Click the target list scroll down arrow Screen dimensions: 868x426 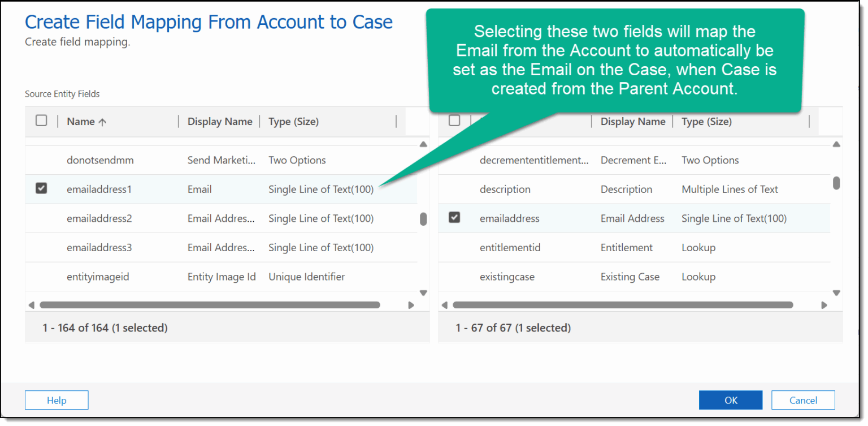pyautogui.click(x=836, y=293)
